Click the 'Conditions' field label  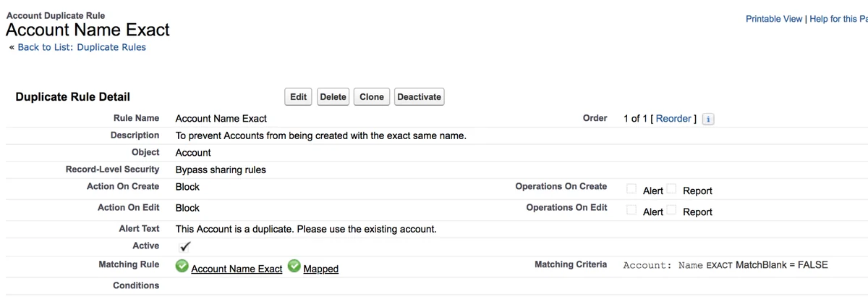pyautogui.click(x=136, y=285)
